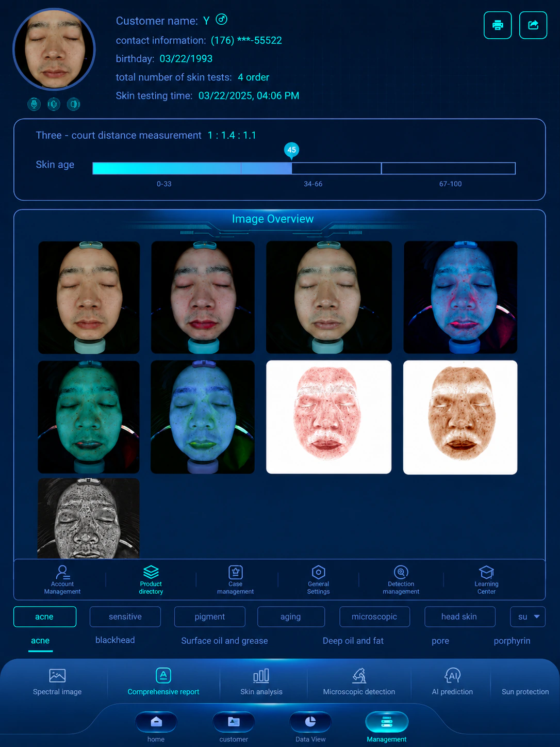This screenshot has height=747, width=560.
Task: Click the print icon button
Action: coord(498,25)
